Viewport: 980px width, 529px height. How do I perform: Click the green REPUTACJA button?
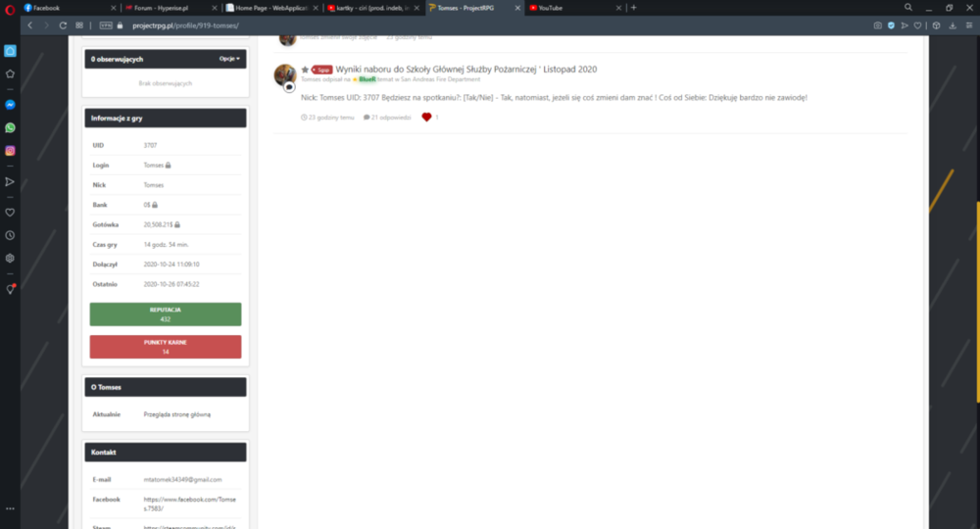tap(166, 314)
